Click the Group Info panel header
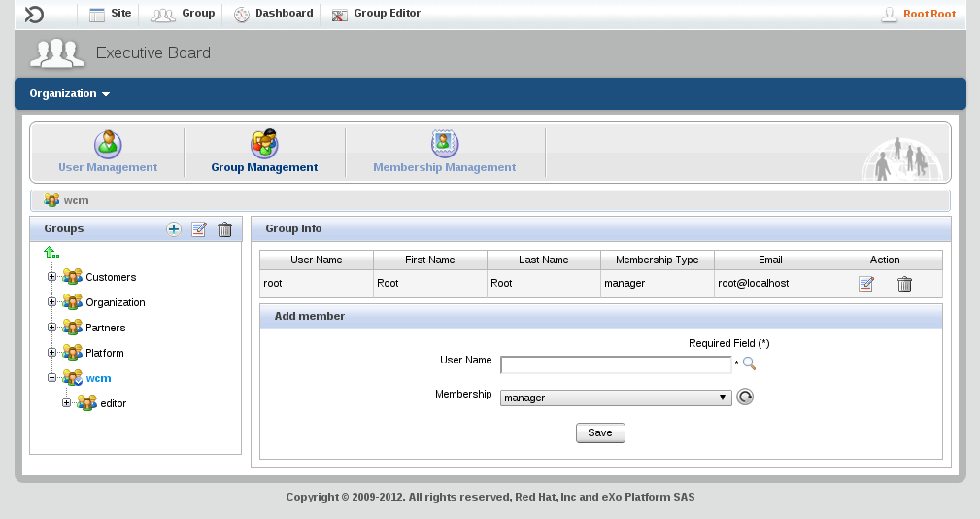The image size is (980, 519). click(x=601, y=228)
